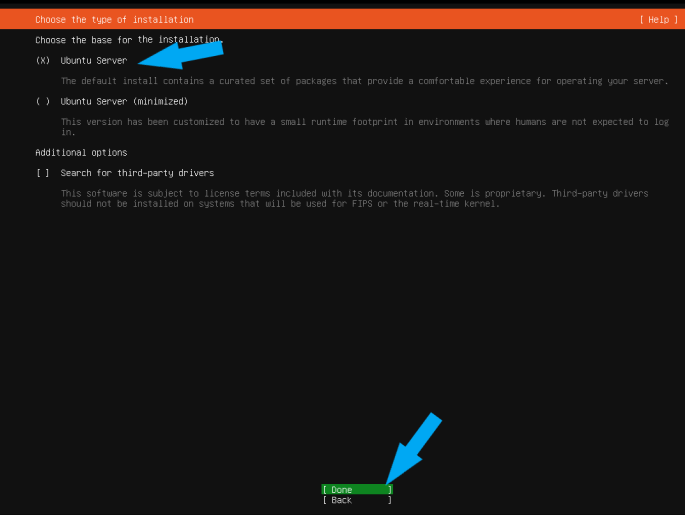Click 'Choose the type of installation' title
Viewport: 685px width, 515px height.
114,20
